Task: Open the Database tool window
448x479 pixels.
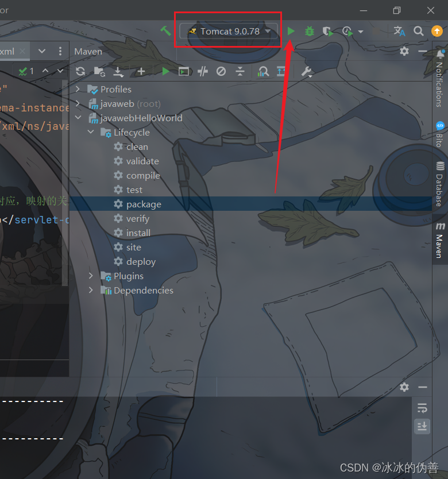Action: (x=440, y=184)
